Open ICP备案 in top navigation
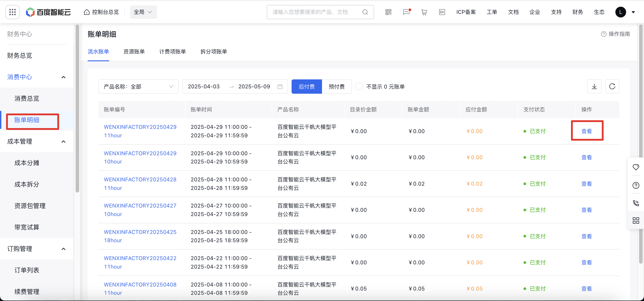 click(466, 12)
